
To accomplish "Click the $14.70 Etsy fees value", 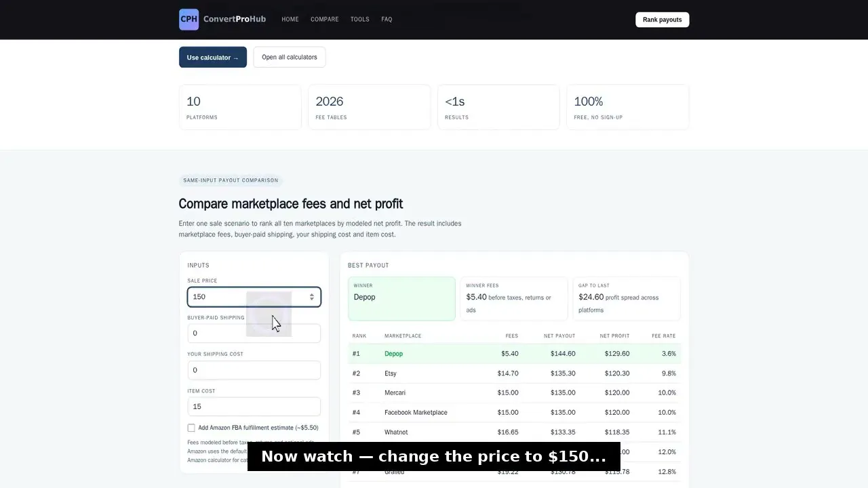I will [x=508, y=373].
